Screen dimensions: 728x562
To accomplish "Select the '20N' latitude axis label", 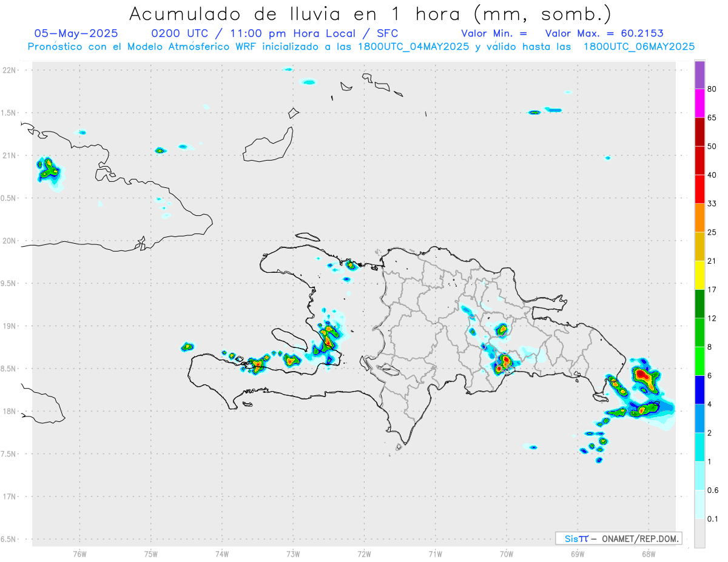I will (x=10, y=241).
